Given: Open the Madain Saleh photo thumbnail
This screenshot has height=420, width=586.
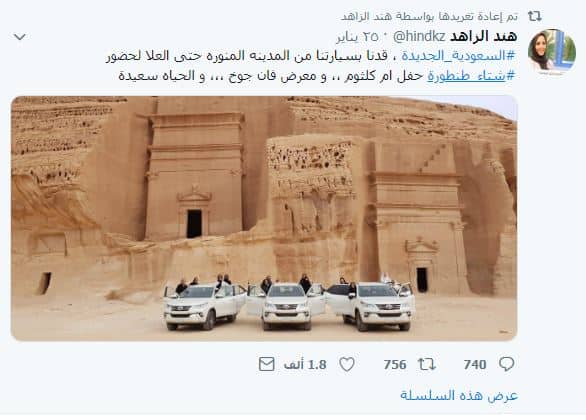Looking at the screenshot, I should click(x=264, y=218).
